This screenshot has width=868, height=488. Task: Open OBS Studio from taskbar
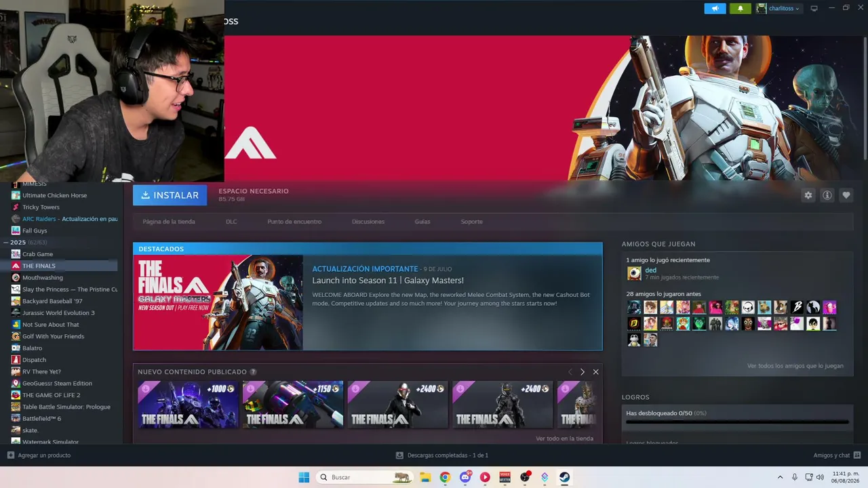525,477
